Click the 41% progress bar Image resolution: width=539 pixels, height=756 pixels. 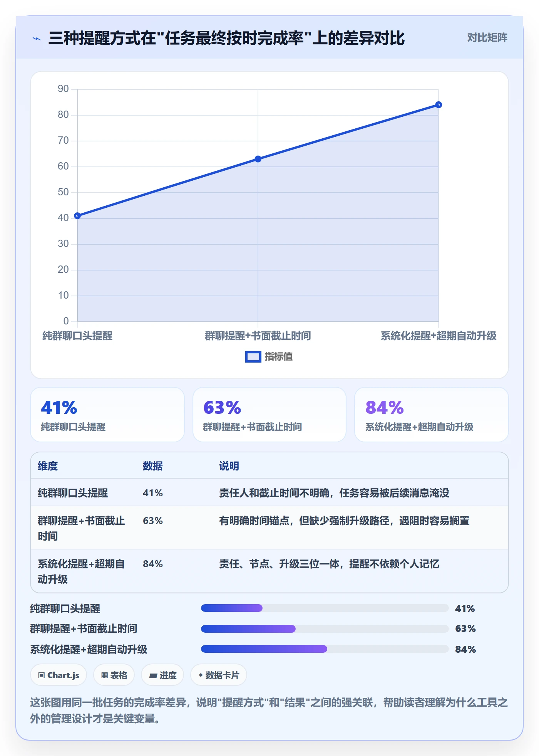point(325,608)
